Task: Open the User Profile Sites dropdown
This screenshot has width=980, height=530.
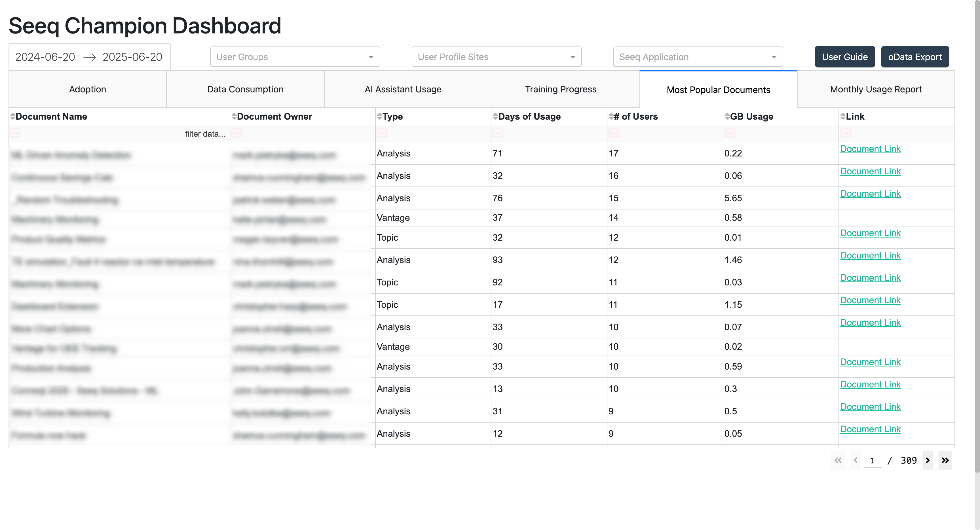Action: coord(497,57)
